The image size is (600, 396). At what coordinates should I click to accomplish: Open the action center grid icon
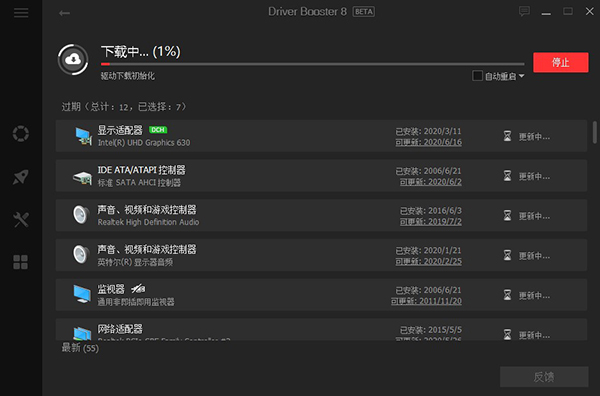coord(21,262)
